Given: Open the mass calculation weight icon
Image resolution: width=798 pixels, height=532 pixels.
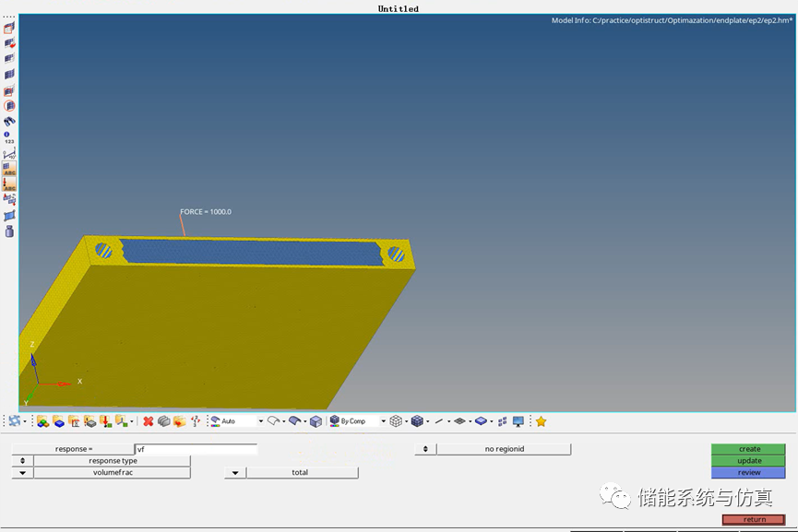Looking at the screenshot, I should tap(9, 231).
